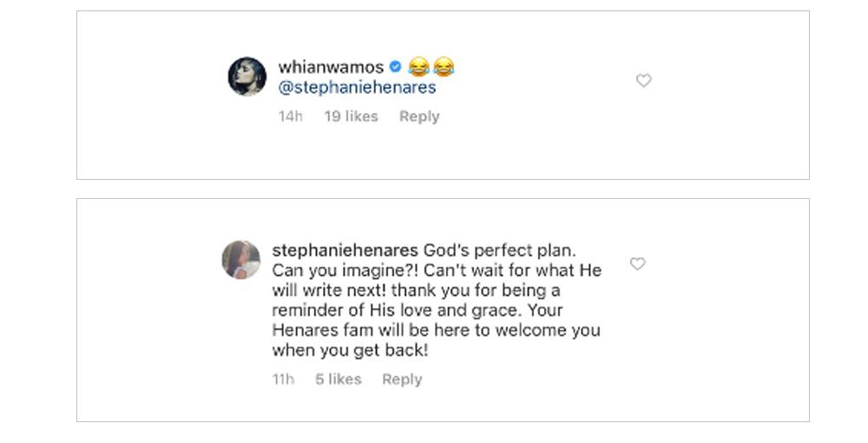Click the first laughing-crying emoji
868x443 pixels.
(419, 67)
